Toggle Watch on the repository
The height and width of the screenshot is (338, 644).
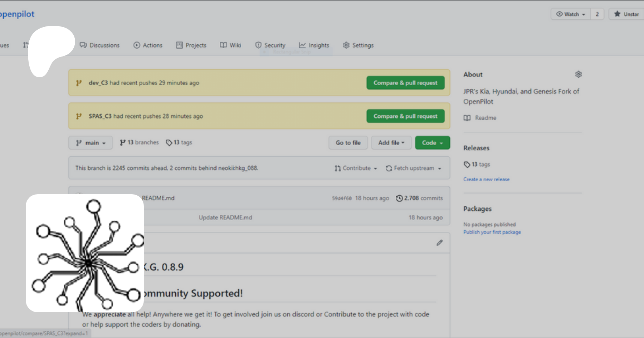coord(570,14)
